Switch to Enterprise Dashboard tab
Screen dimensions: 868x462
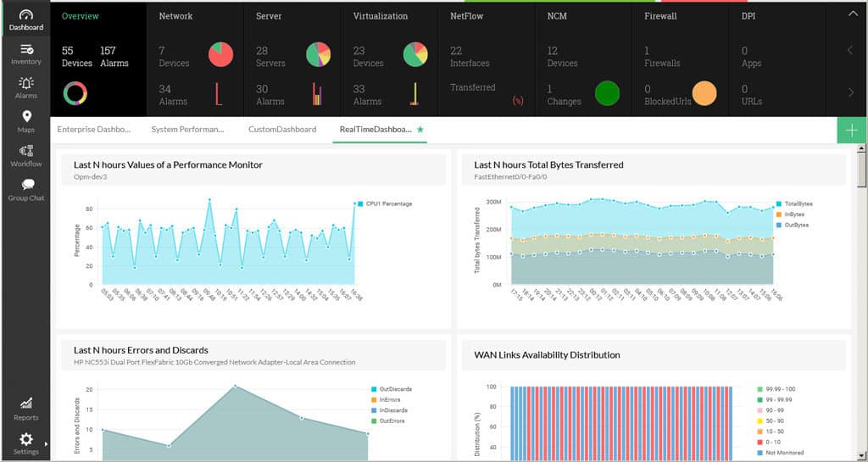tap(94, 130)
